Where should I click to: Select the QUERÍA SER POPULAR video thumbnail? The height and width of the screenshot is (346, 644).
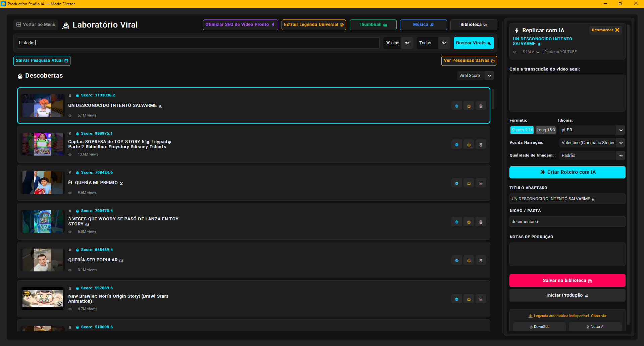point(43,260)
